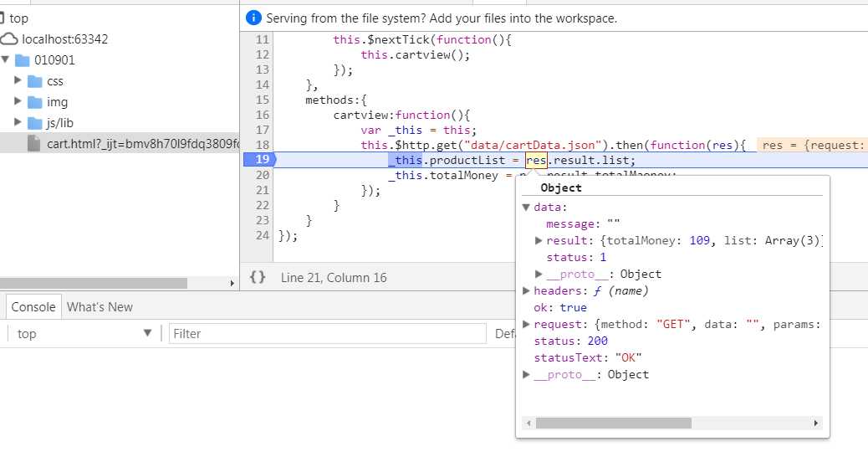Expand the bottom __proto__ Object arrow

click(526, 374)
